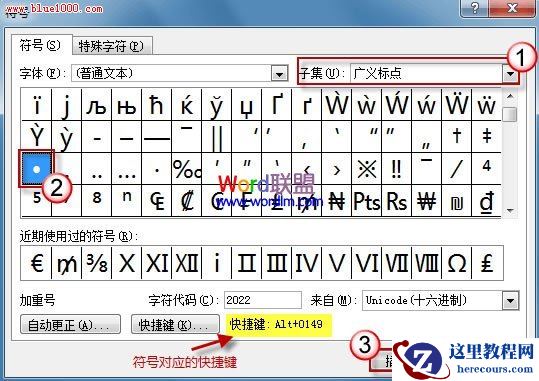539x381 pixels.
Task: Click the 字符代码 input field
Action: tap(263, 300)
